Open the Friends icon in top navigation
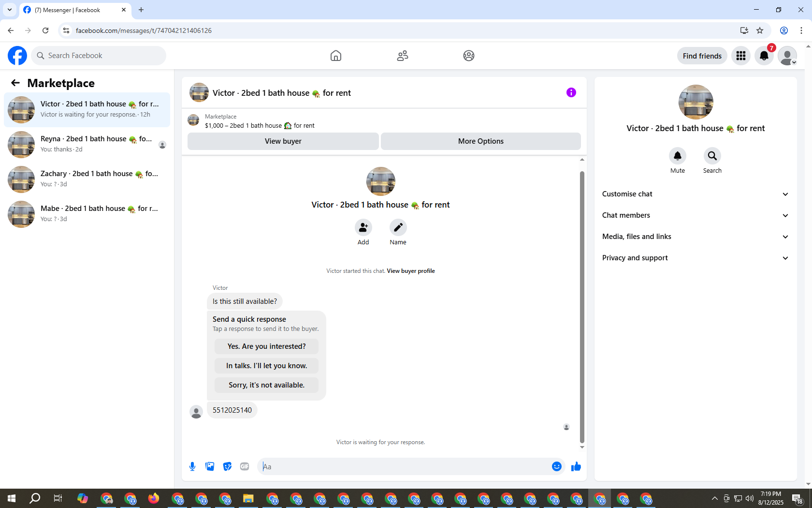The width and height of the screenshot is (812, 508). 403,56
